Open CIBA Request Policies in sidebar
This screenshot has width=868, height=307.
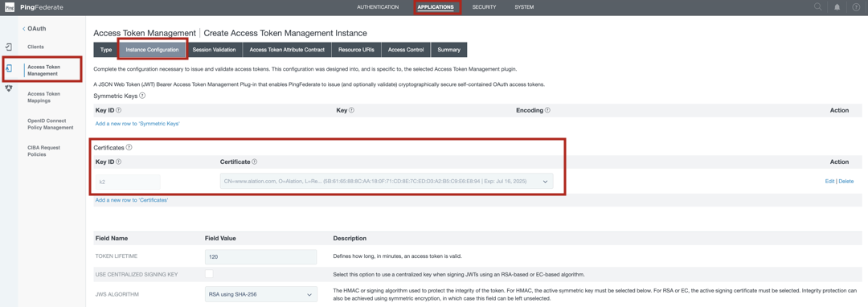pyautogui.click(x=43, y=151)
